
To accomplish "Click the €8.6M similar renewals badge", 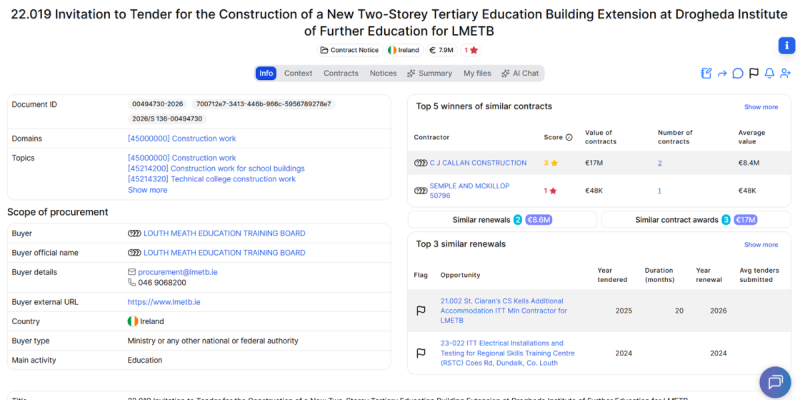I will coord(539,220).
